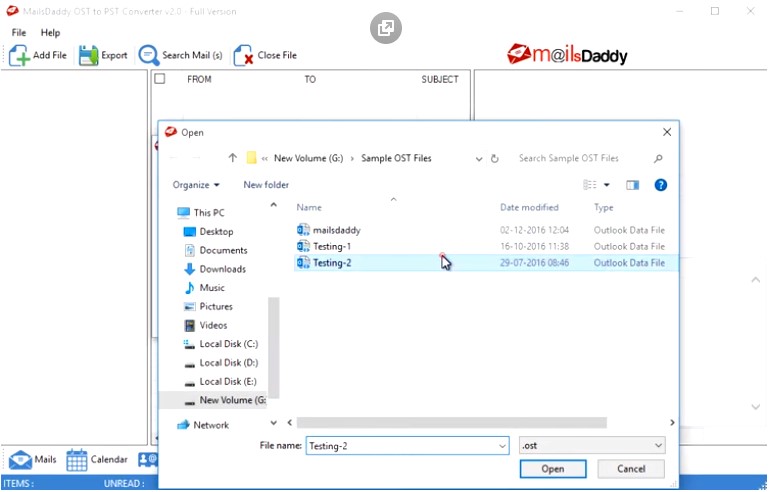Click the file list scroll-left arrow
Screen dimensions: 769x492
click(x=290, y=422)
